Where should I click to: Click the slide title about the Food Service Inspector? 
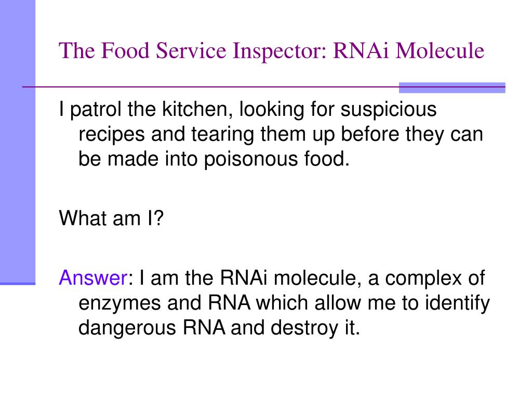pos(271,51)
